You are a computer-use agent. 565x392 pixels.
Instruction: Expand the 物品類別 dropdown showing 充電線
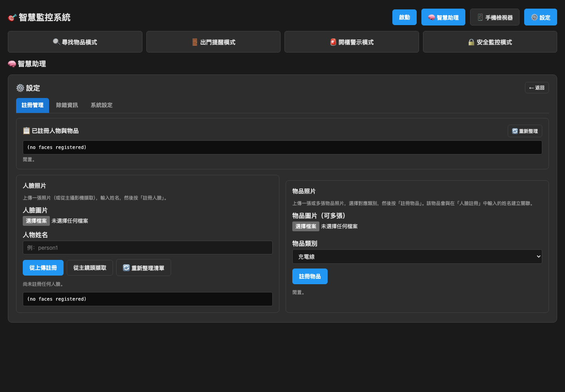[x=417, y=257]
